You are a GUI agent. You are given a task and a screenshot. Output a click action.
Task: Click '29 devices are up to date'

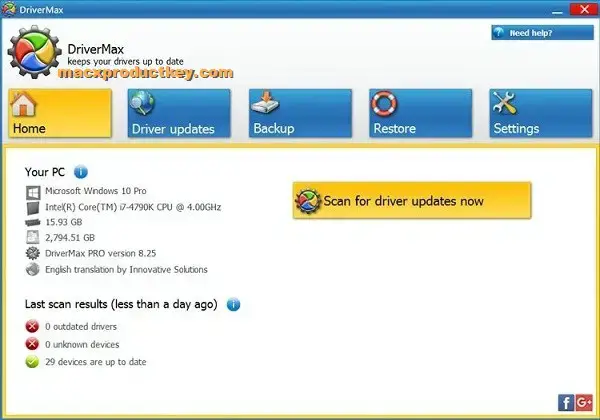(x=96, y=362)
